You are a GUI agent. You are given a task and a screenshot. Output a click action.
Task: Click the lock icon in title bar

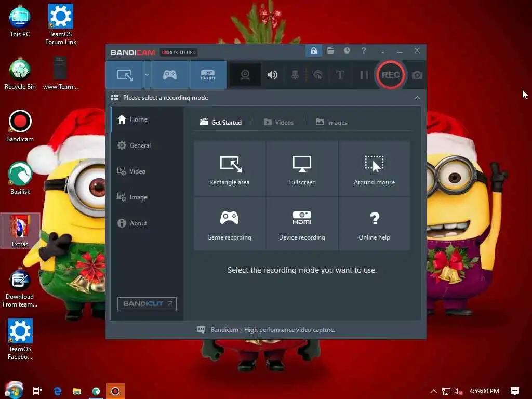pyautogui.click(x=314, y=51)
